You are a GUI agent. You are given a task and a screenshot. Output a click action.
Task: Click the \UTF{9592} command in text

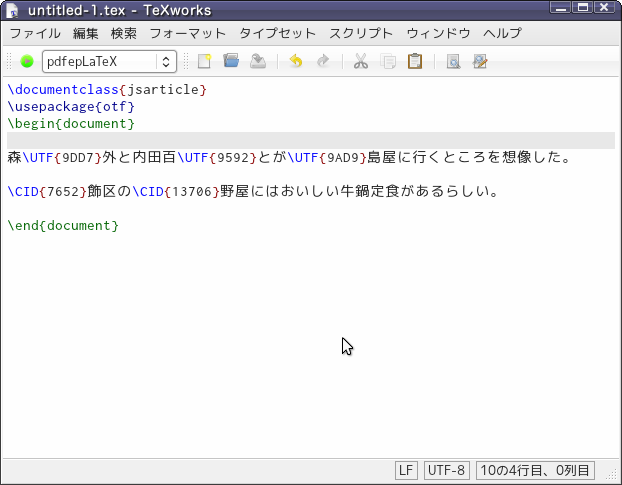click(x=217, y=158)
